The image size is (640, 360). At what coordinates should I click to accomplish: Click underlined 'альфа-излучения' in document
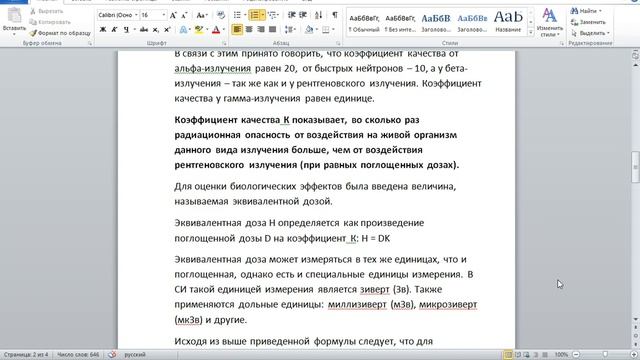pyautogui.click(x=212, y=69)
